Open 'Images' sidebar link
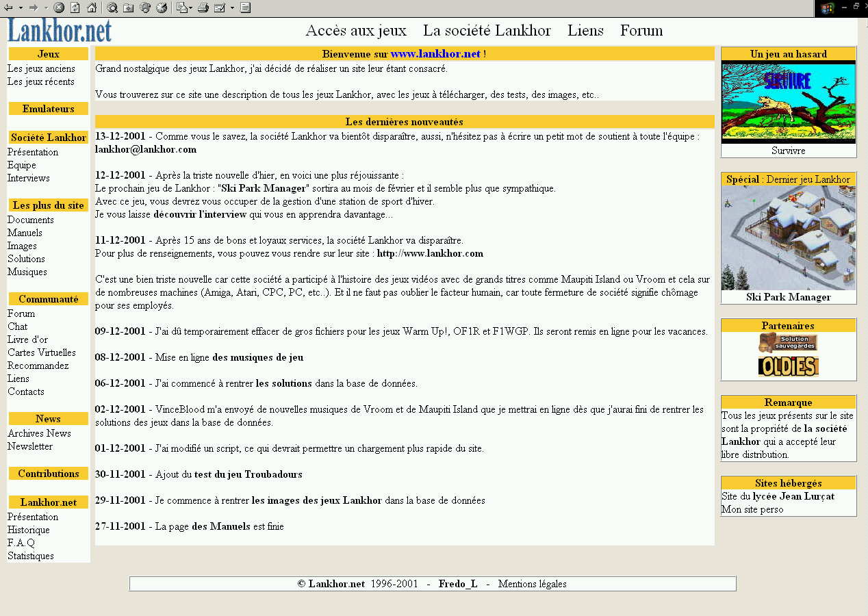 (22, 246)
